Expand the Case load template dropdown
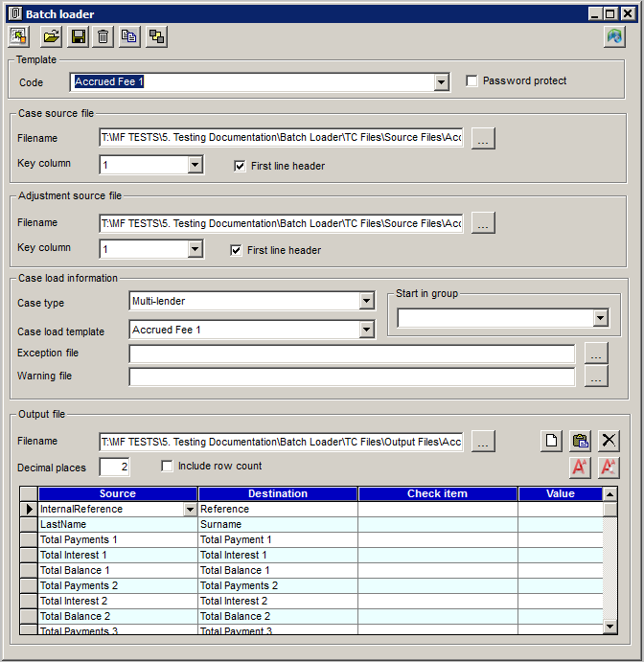Viewport: 644px width, 662px height. pyautogui.click(x=366, y=330)
